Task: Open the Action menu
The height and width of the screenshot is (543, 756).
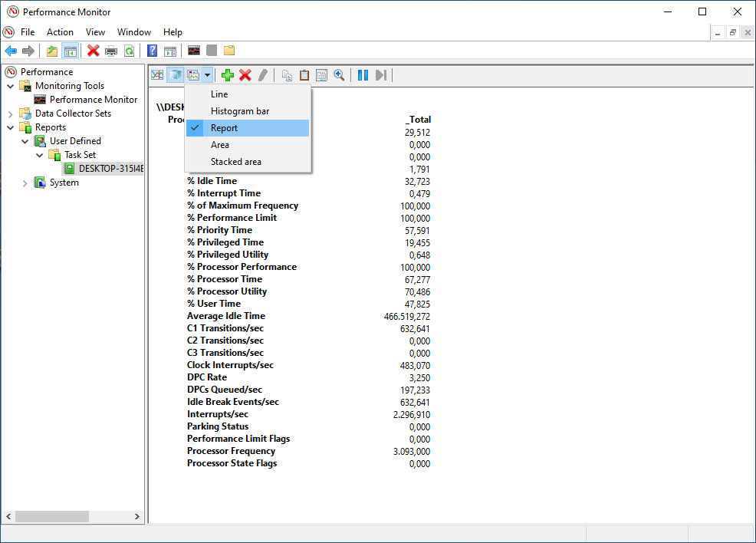Action: (60, 32)
